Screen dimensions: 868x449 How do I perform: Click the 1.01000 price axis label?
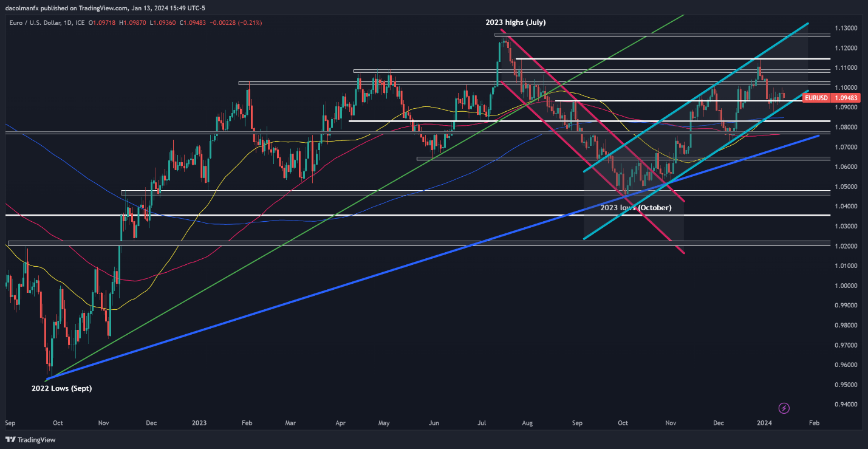click(846, 266)
